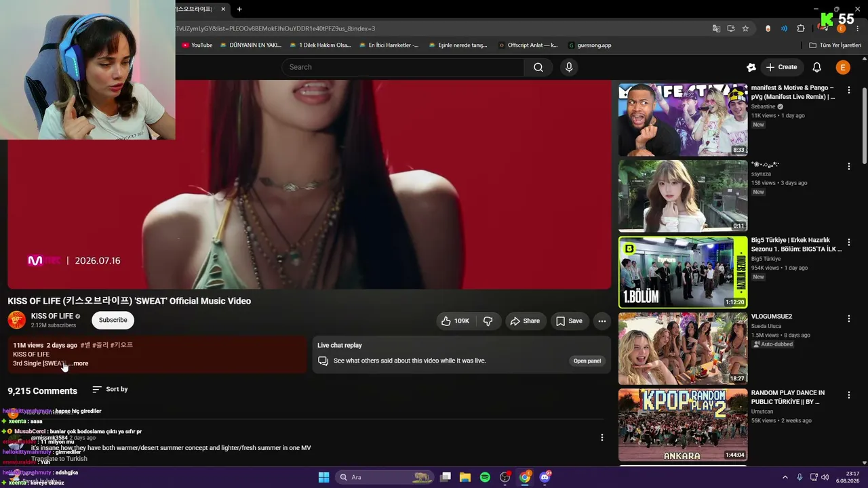Start voice search with the microphone icon
Image resolution: width=868 pixels, height=488 pixels.
(x=569, y=67)
